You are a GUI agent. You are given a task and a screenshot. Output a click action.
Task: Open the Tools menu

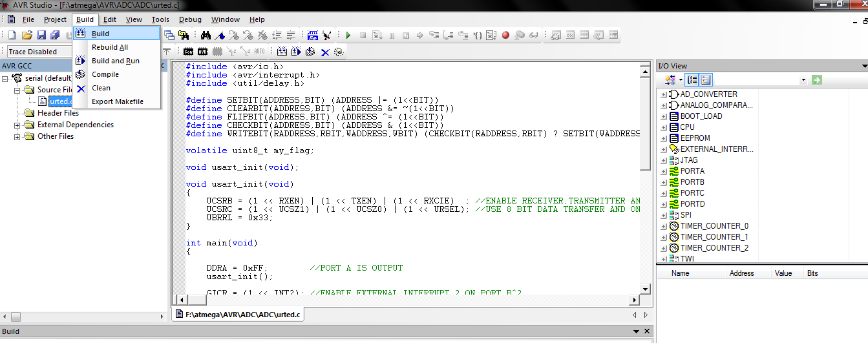click(160, 19)
